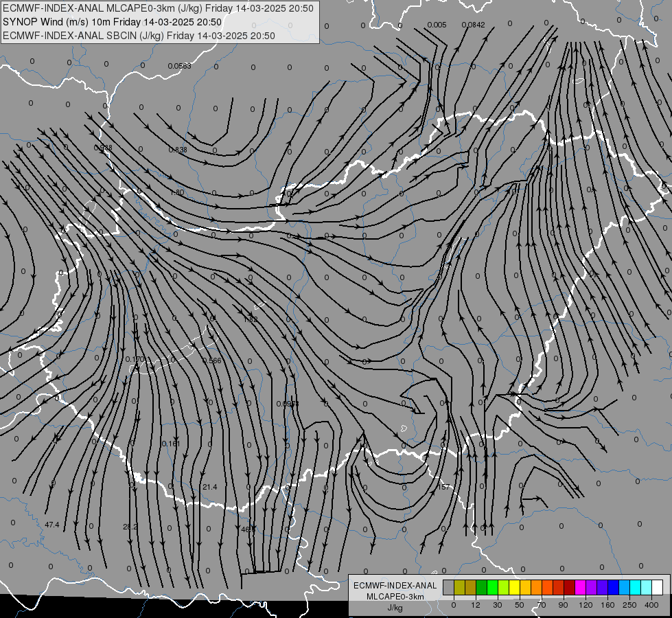Viewport: 672px width, 618px height.
Task: Click the MLCAPE0-3km title line in header box
Action: [x=158, y=8]
